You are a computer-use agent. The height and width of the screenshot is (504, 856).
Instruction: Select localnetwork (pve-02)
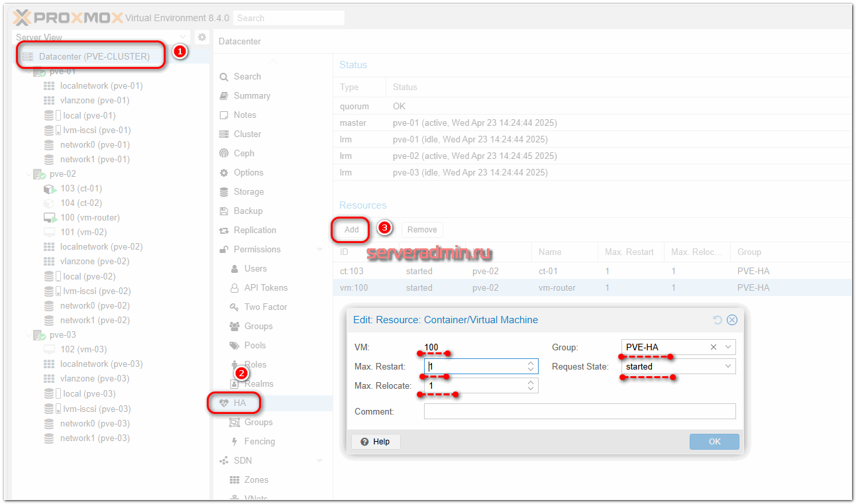(x=101, y=246)
